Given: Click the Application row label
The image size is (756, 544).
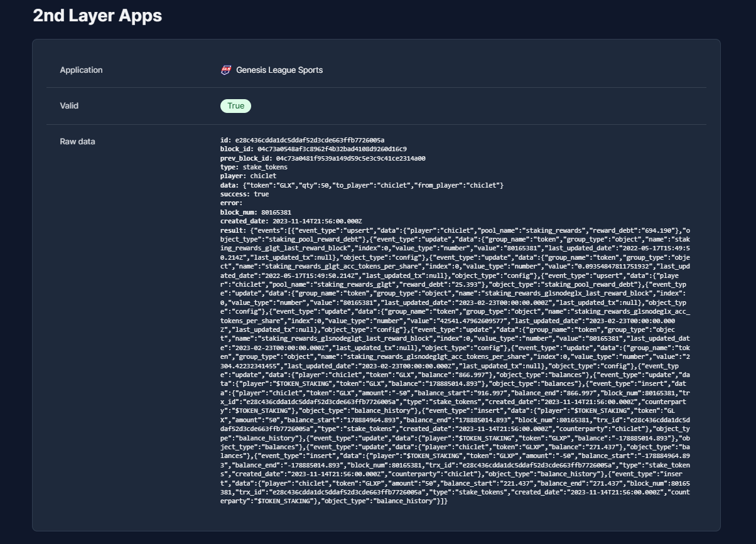Looking at the screenshot, I should click(x=81, y=70).
